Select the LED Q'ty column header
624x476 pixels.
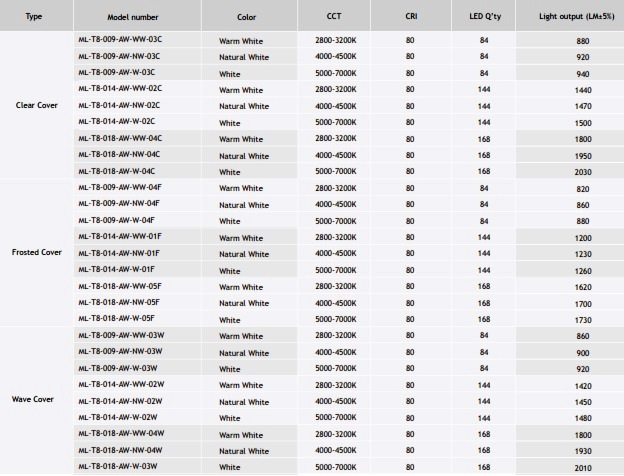pos(485,17)
